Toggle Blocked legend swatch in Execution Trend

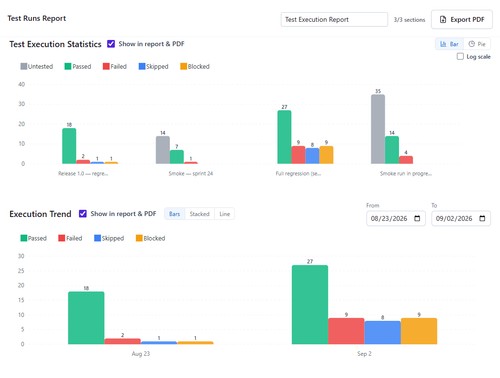tap(139, 238)
